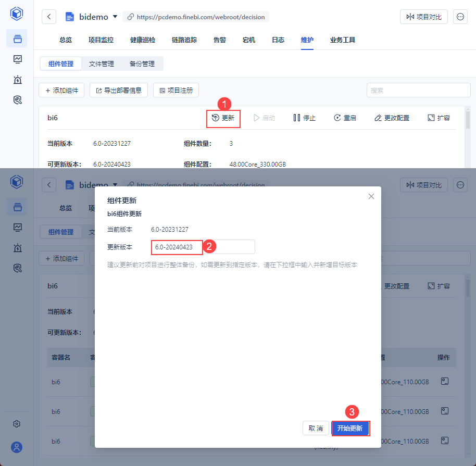
Task: Open user avatar in the dimmed sidebar
Action: click(17, 447)
